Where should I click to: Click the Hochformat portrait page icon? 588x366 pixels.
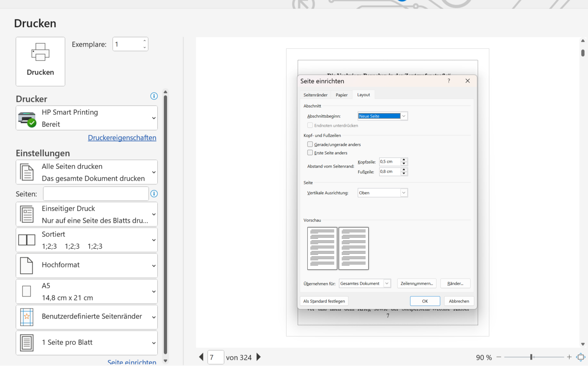tap(26, 265)
